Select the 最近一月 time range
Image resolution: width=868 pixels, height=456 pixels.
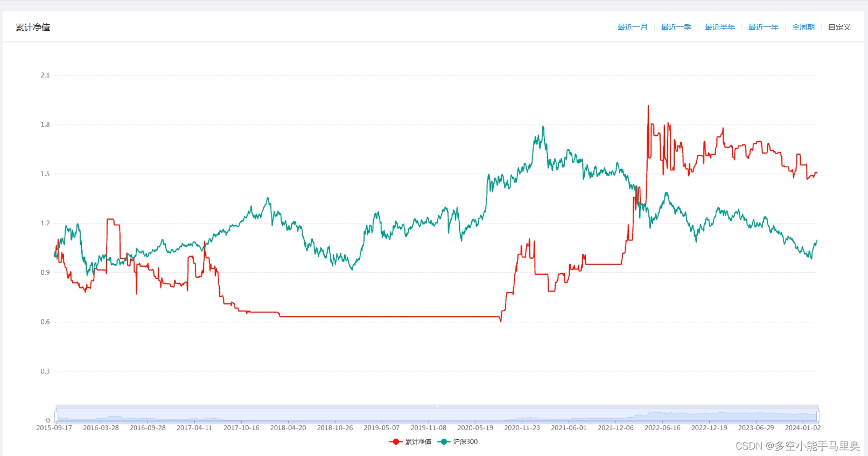(632, 27)
